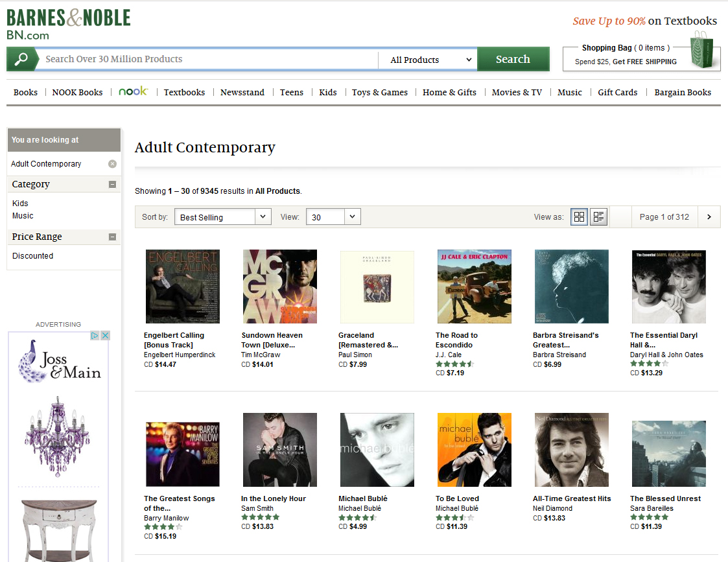Open the Movies & TV section

pyautogui.click(x=517, y=92)
